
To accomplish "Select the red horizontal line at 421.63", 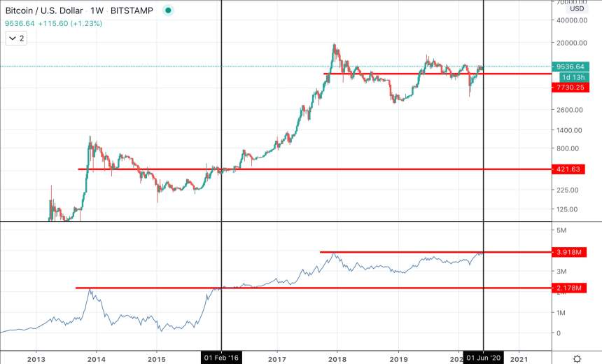I will click(315, 169).
